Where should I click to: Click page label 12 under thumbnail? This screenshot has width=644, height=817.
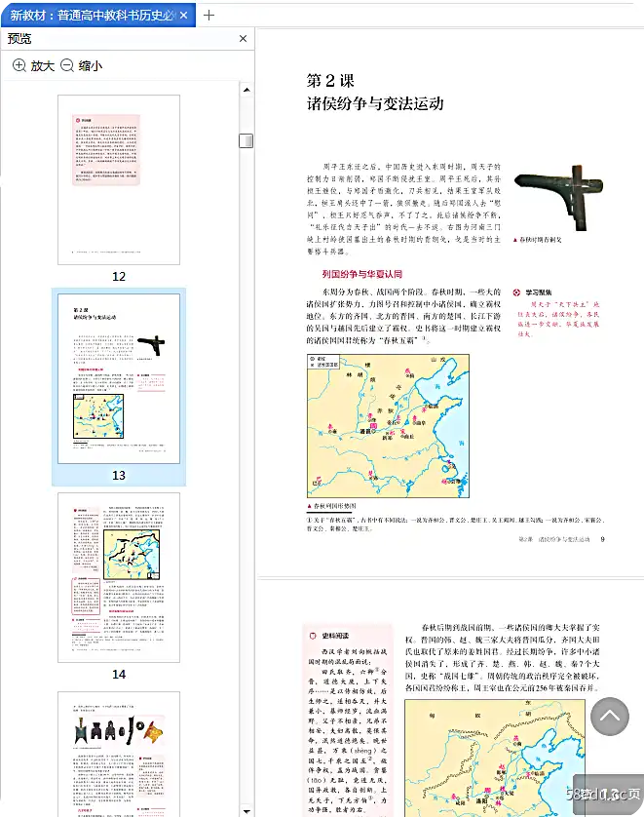pyautogui.click(x=119, y=277)
